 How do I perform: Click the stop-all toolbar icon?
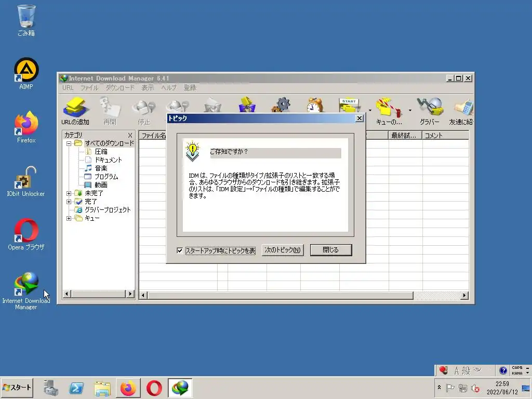tap(179, 106)
